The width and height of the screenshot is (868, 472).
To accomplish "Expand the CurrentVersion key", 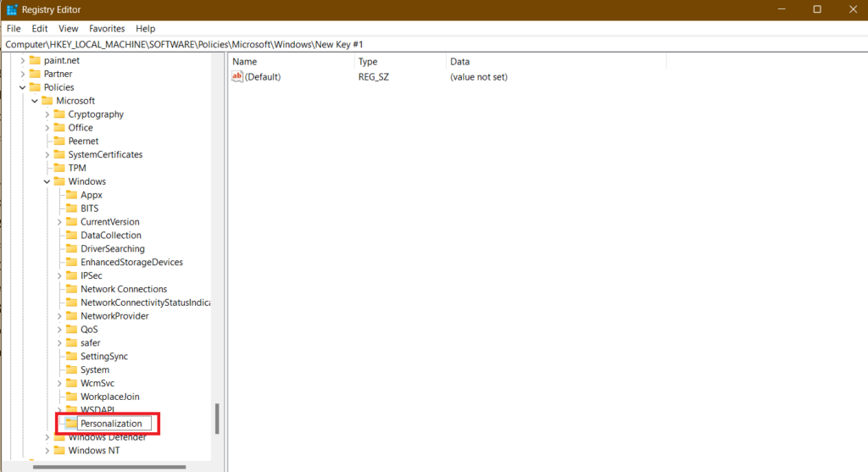I will click(59, 222).
